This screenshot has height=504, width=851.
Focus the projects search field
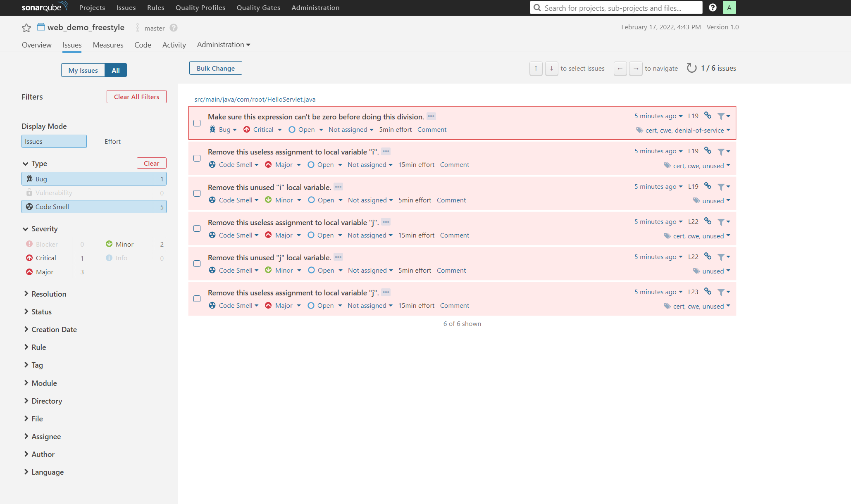point(616,7)
